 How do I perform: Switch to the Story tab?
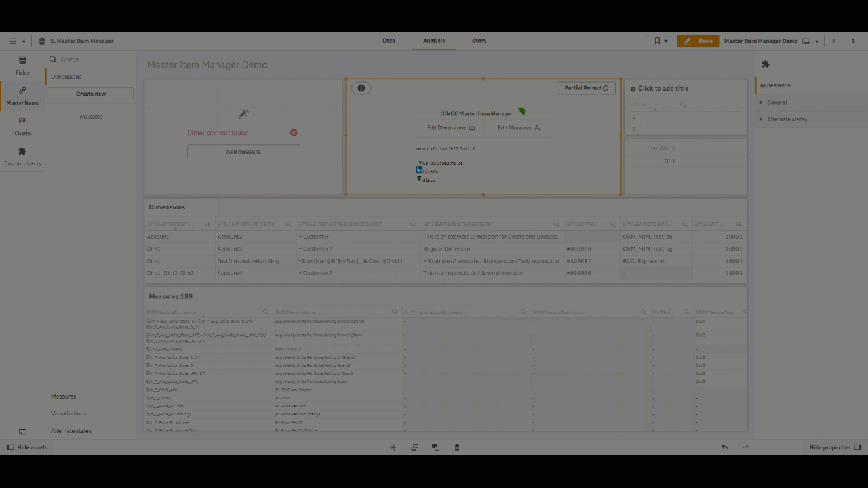coord(479,41)
